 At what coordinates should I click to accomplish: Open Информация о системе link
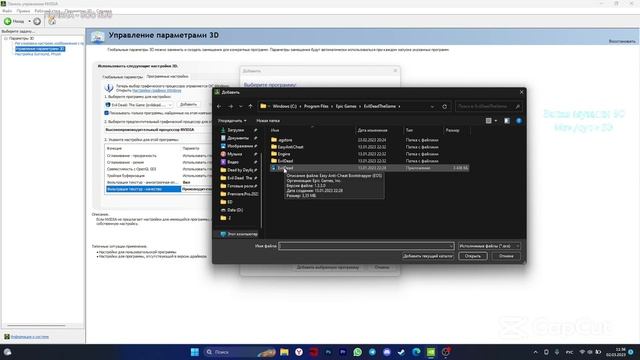point(30,337)
